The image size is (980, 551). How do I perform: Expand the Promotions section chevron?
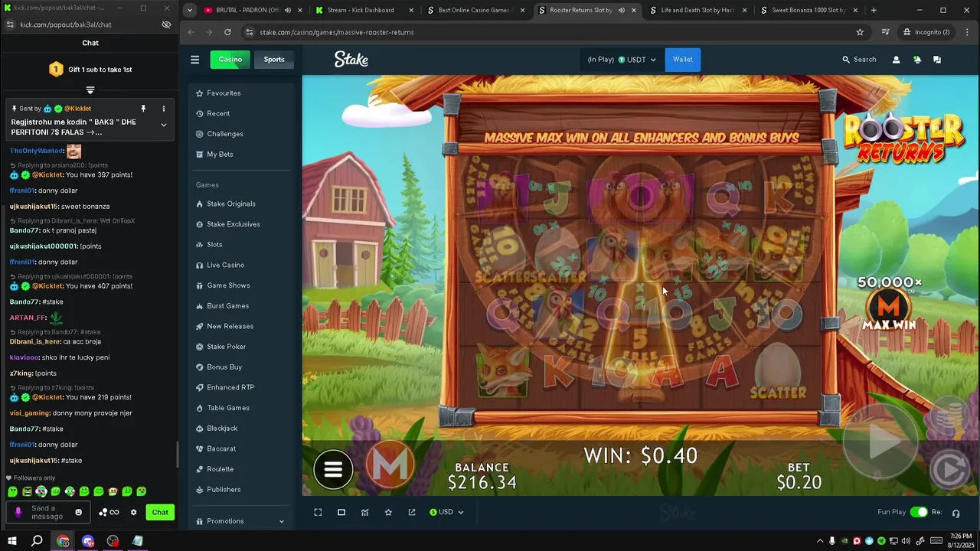[281, 521]
